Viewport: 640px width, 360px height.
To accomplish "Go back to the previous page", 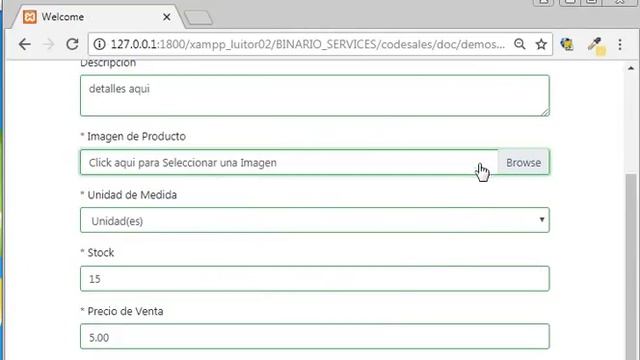I will (24, 44).
